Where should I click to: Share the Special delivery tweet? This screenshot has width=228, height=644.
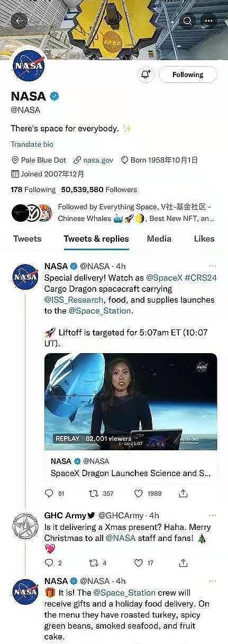[x=183, y=494]
